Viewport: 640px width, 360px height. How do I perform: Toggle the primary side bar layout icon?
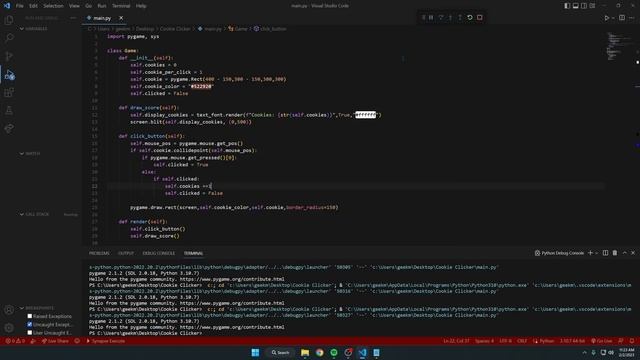pos(567,6)
